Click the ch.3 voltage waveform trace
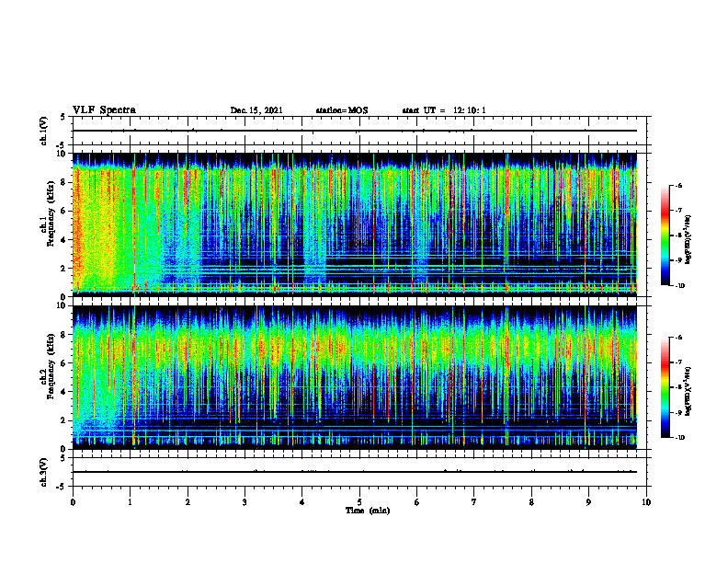This screenshot has width=728, height=563. [x=355, y=472]
